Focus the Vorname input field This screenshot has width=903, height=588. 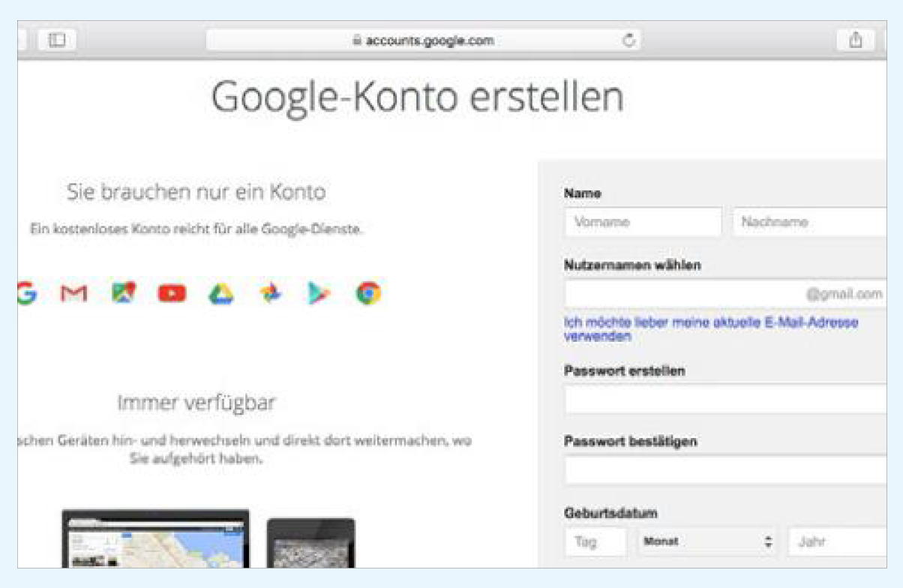coord(643,223)
